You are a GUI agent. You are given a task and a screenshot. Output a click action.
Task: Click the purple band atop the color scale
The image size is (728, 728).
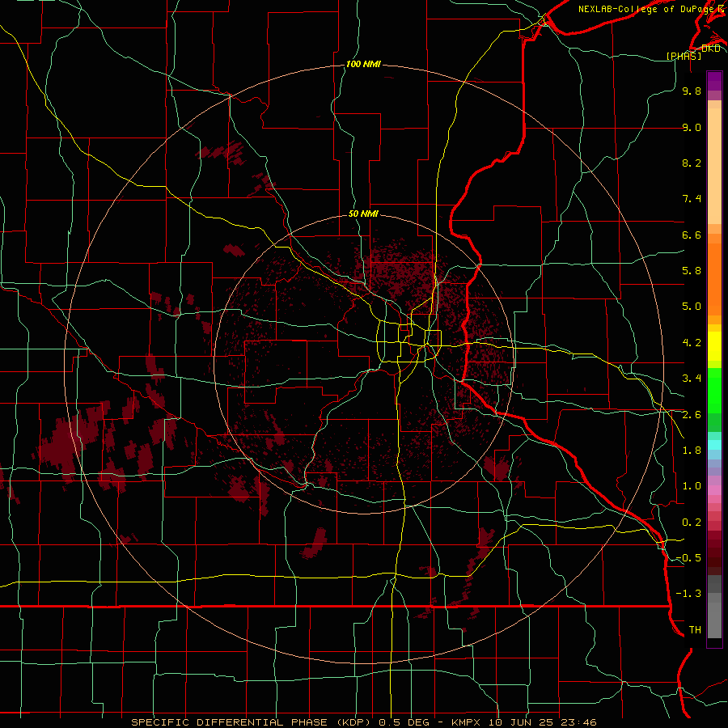(x=714, y=81)
